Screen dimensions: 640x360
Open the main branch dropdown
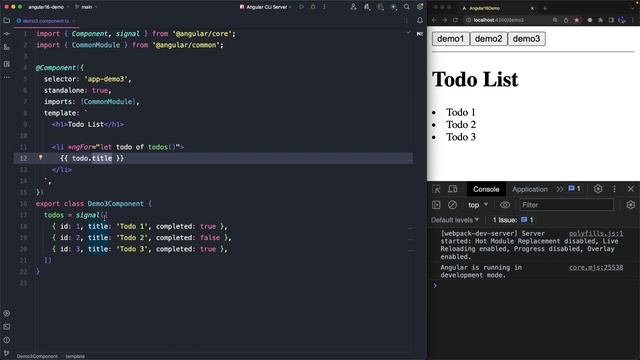point(86,7)
